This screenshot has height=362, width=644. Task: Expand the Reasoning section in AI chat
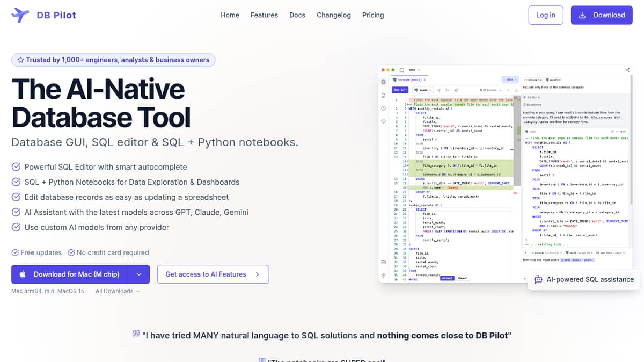(x=532, y=105)
